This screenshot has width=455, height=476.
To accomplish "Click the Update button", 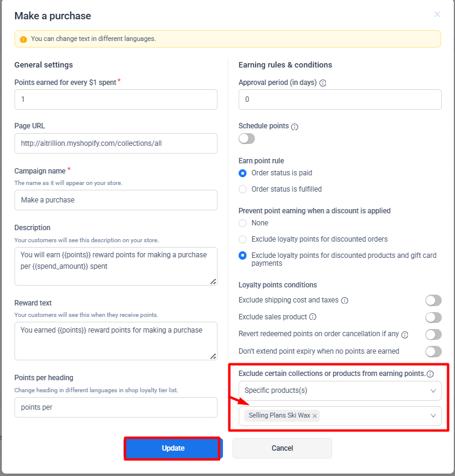I will click(173, 448).
